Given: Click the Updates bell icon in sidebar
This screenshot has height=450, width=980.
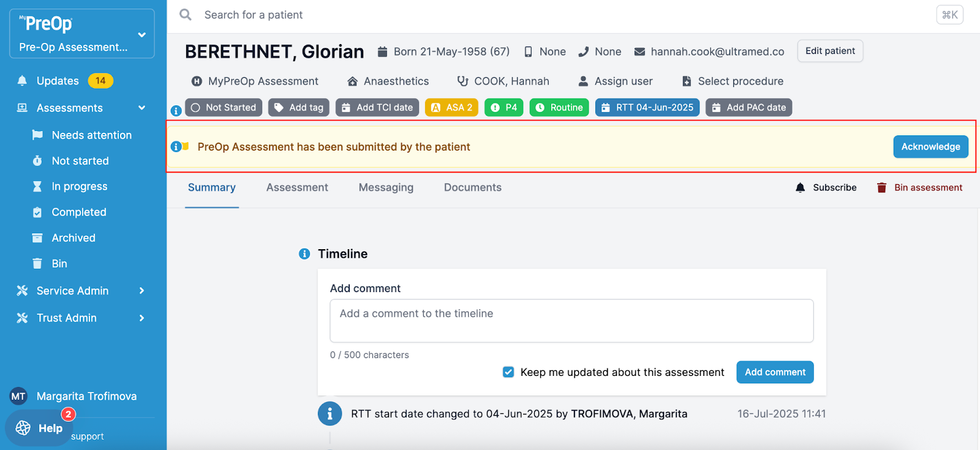Looking at the screenshot, I should 23,81.
